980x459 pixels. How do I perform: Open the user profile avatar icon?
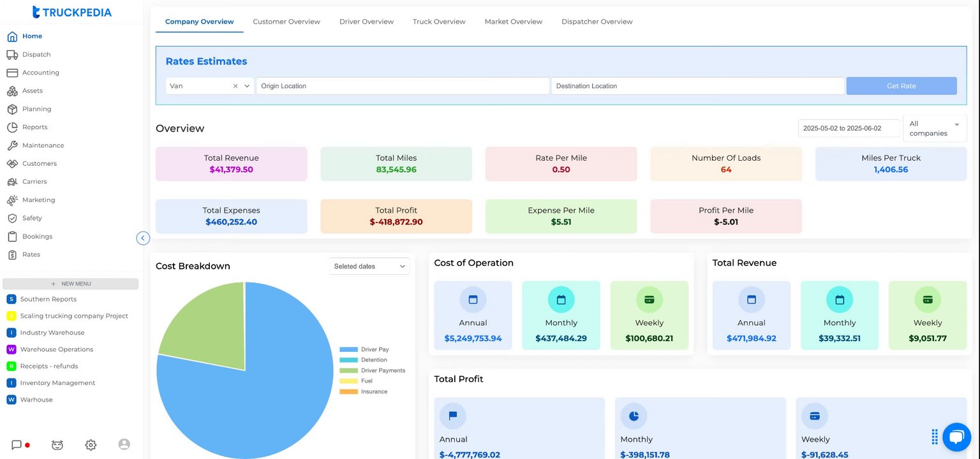click(124, 444)
